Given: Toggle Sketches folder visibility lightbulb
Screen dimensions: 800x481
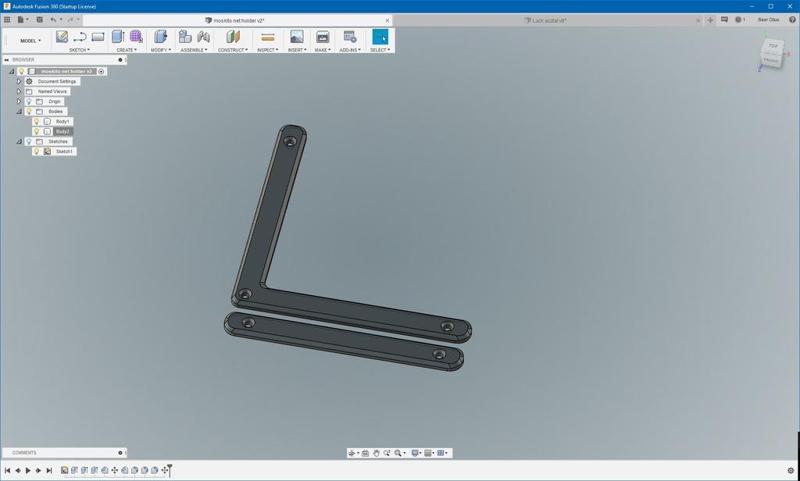Looking at the screenshot, I should coord(29,141).
